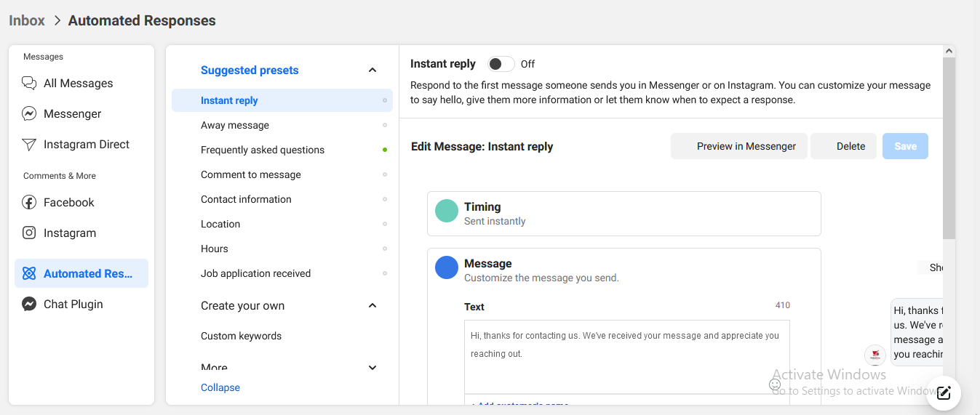Image resolution: width=980 pixels, height=415 pixels.
Task: Expand the More section chevron
Action: [373, 368]
